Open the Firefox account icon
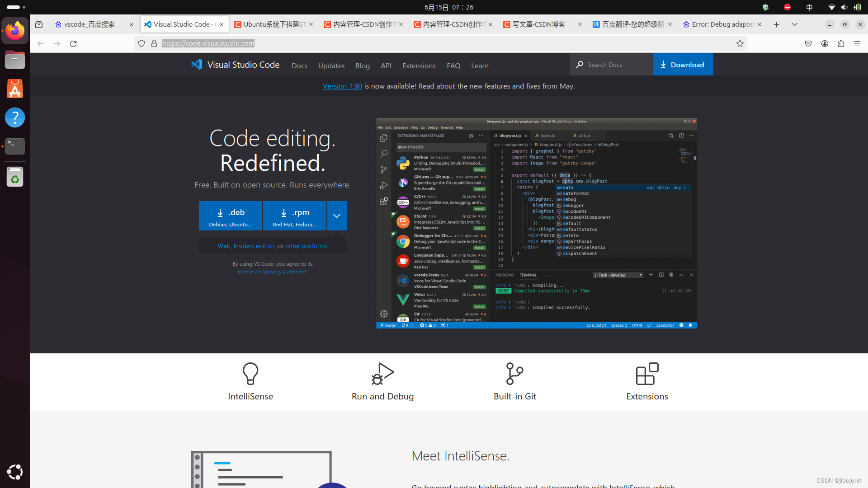The width and height of the screenshot is (868, 488). coord(825,43)
